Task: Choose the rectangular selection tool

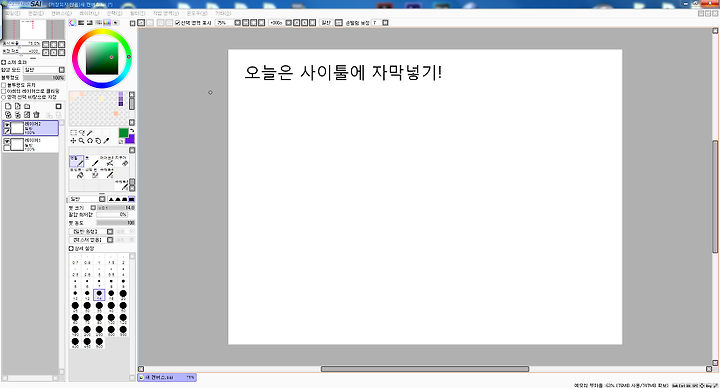Action: coord(73,133)
